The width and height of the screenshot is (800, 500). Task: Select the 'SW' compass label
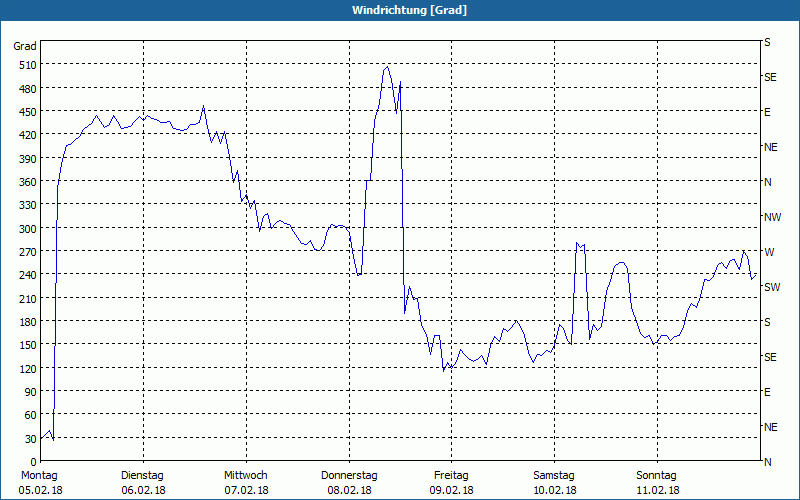click(772, 287)
